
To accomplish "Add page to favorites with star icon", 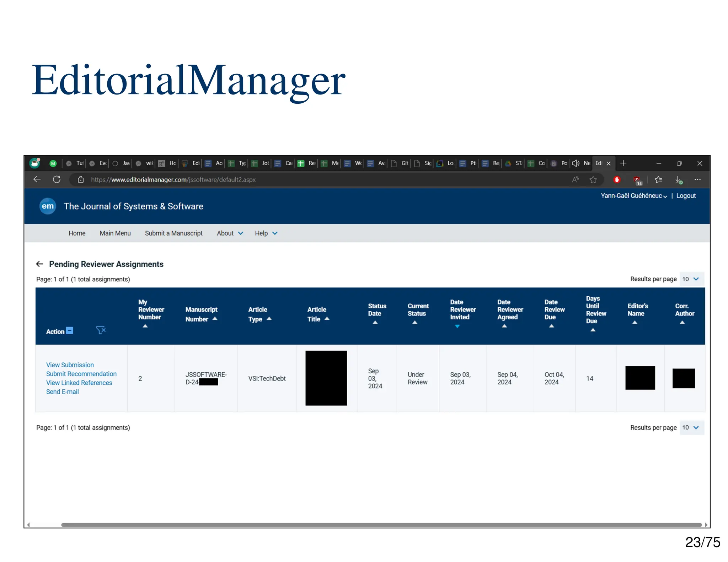I will [x=593, y=179].
